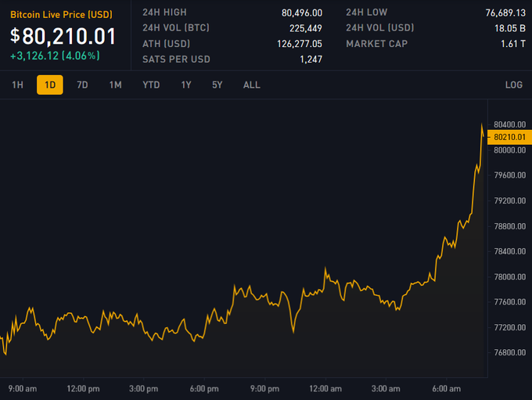
Task: Click the 78800.00 y-axis label
Action: (509, 226)
